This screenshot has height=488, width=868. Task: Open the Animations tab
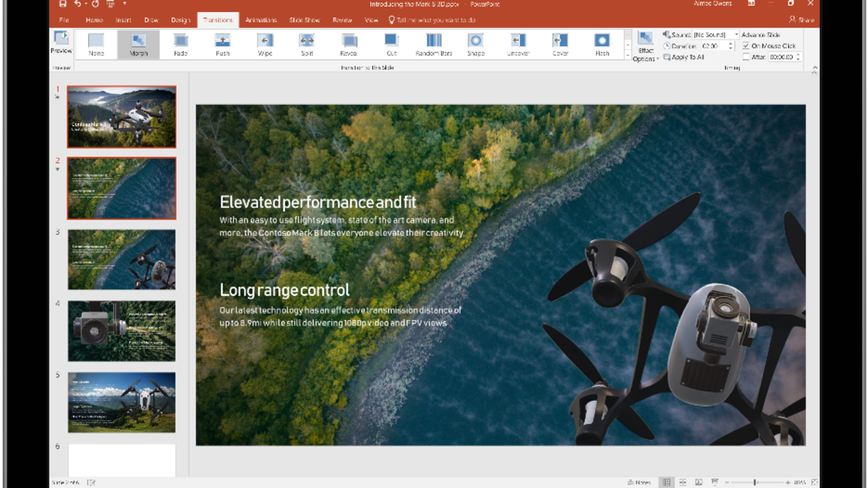coord(261,20)
